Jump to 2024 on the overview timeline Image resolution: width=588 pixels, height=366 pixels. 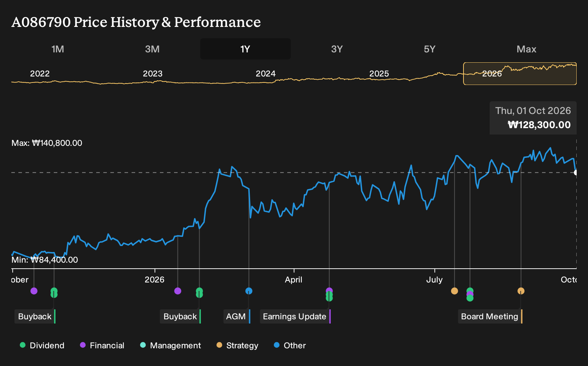266,74
